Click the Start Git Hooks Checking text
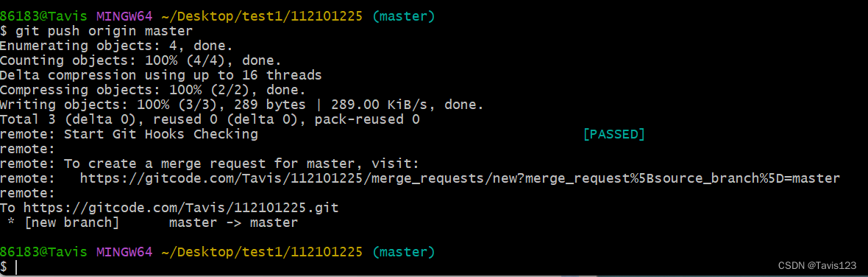 tap(161, 134)
